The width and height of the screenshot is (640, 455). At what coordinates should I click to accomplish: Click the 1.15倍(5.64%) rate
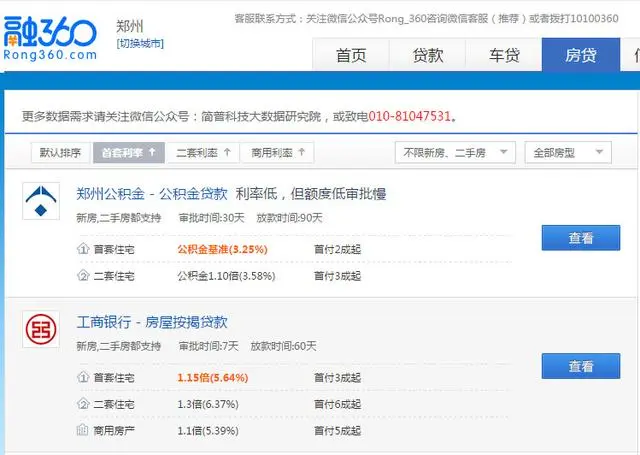(213, 377)
